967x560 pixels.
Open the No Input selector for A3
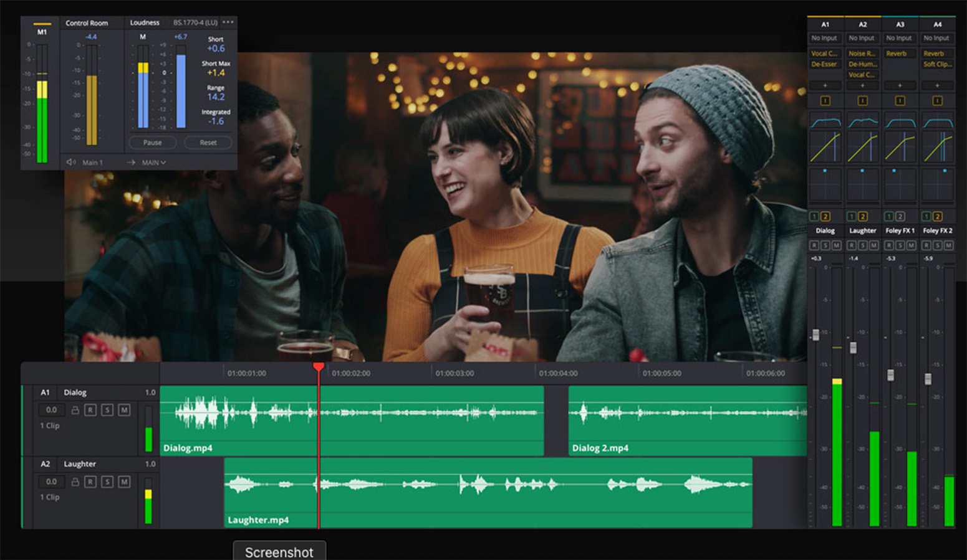coord(899,38)
